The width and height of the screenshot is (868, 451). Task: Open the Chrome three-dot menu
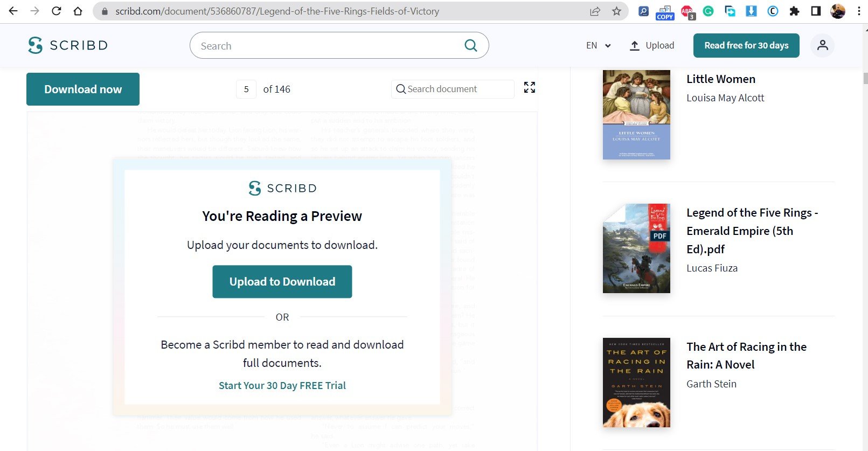pyautogui.click(x=859, y=11)
